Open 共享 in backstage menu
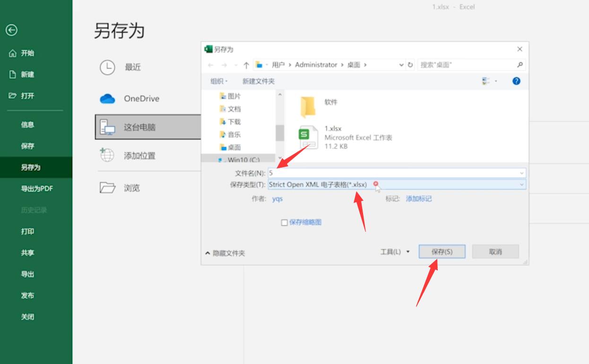The image size is (589, 364). click(27, 253)
